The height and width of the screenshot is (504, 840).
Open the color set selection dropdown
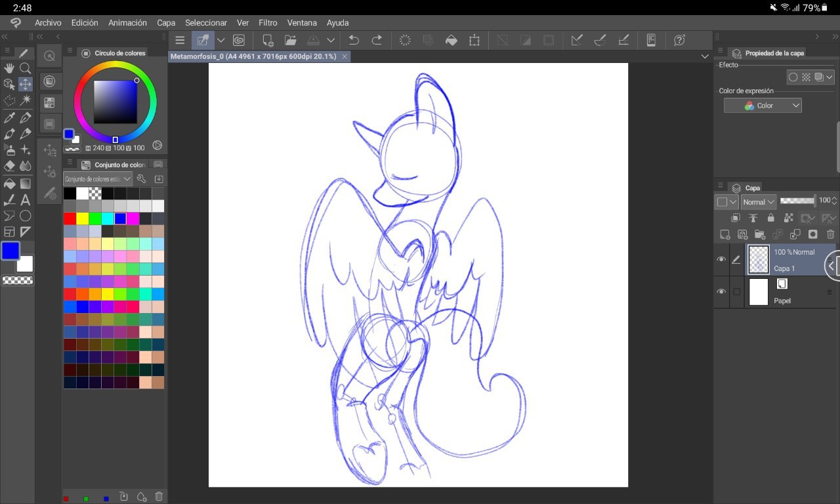(98, 178)
